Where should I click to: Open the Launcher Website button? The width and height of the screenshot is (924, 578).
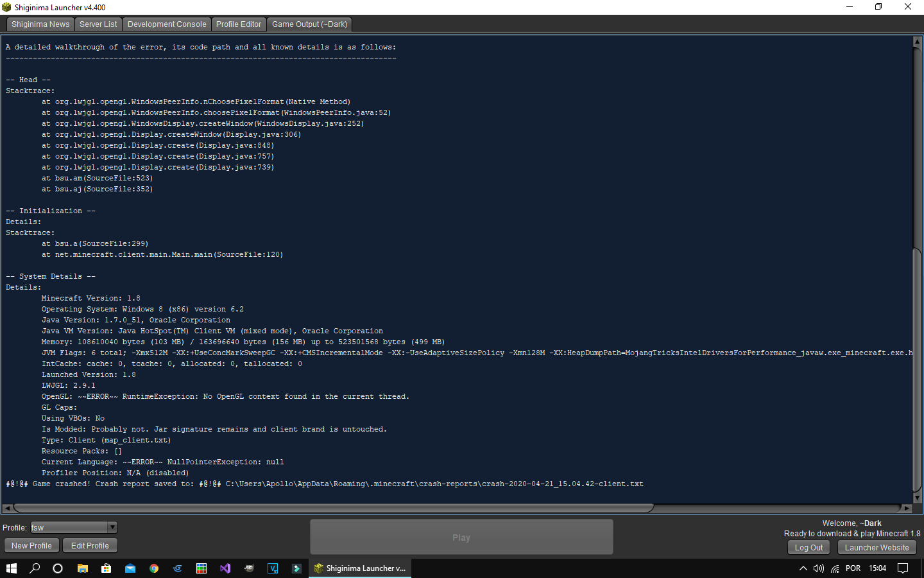point(877,548)
